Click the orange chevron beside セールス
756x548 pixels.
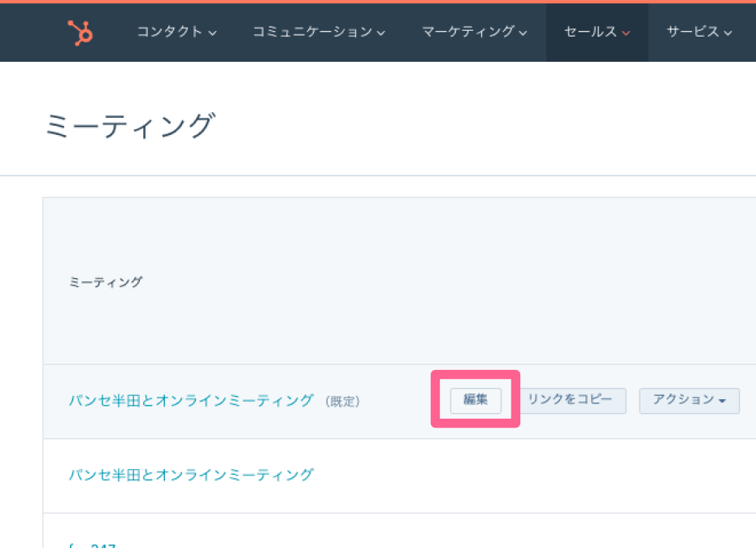point(626,33)
